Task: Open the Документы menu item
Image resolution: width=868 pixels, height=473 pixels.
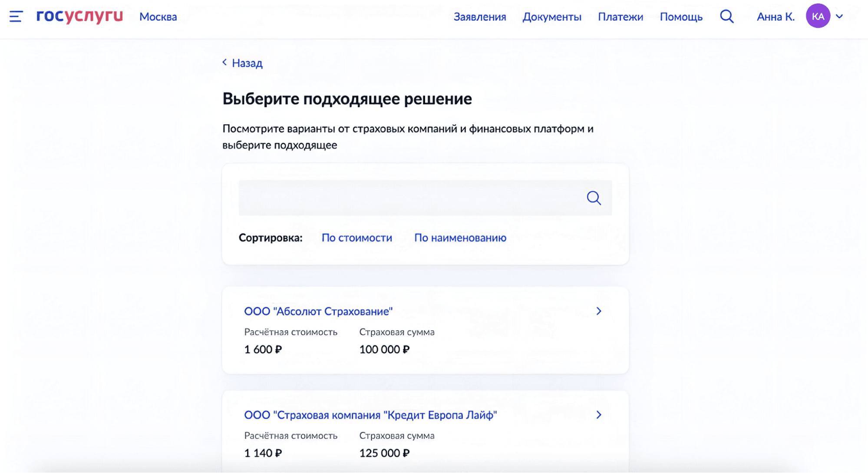Action: point(552,17)
